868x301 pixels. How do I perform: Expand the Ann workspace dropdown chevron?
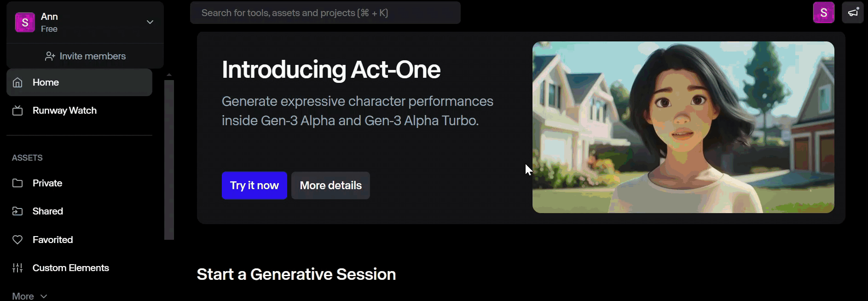[x=150, y=22]
